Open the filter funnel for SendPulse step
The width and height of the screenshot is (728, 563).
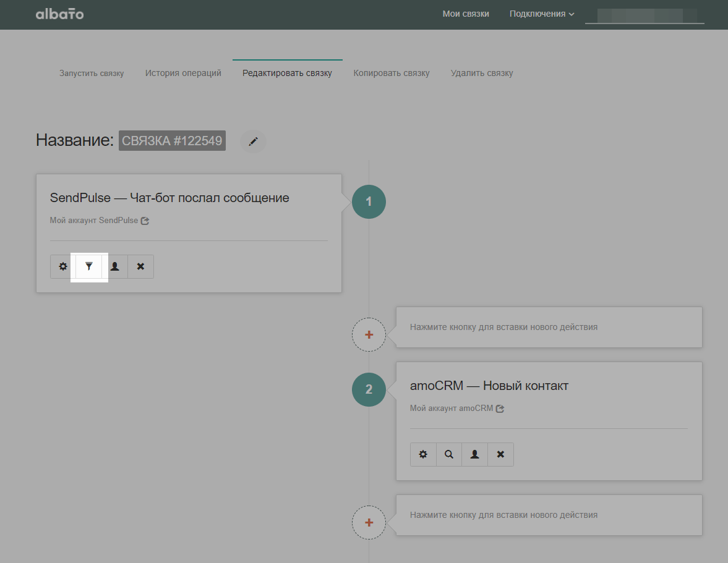(89, 266)
